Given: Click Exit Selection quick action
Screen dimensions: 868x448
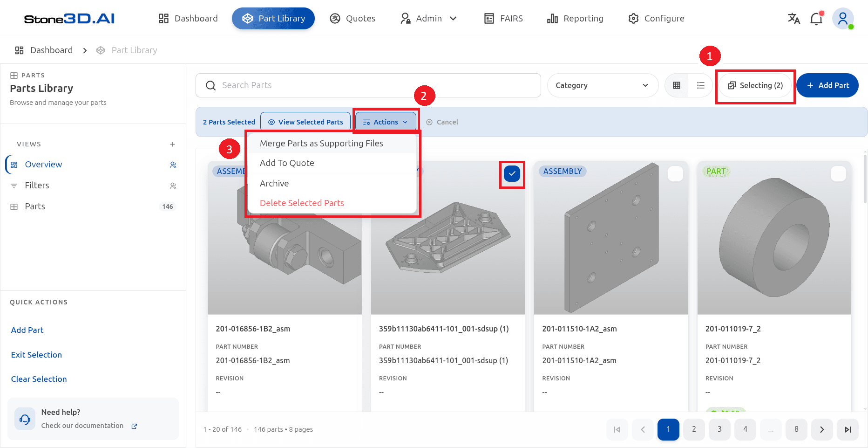Looking at the screenshot, I should pos(36,355).
